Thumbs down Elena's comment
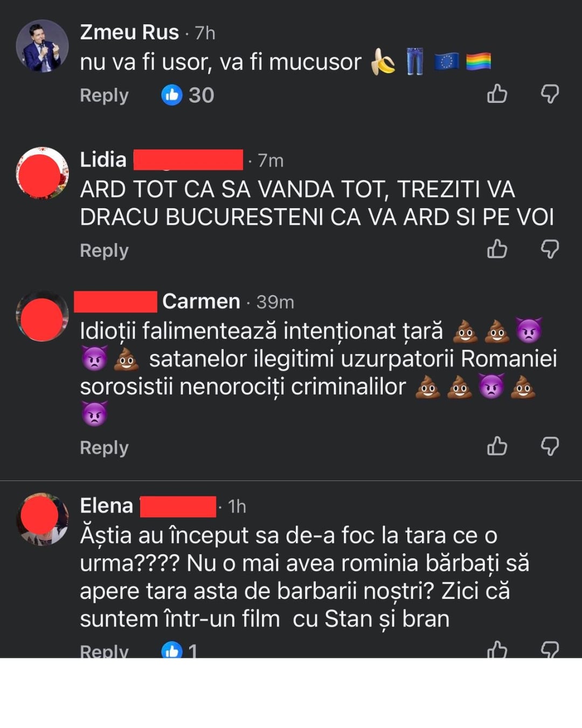 (x=550, y=649)
